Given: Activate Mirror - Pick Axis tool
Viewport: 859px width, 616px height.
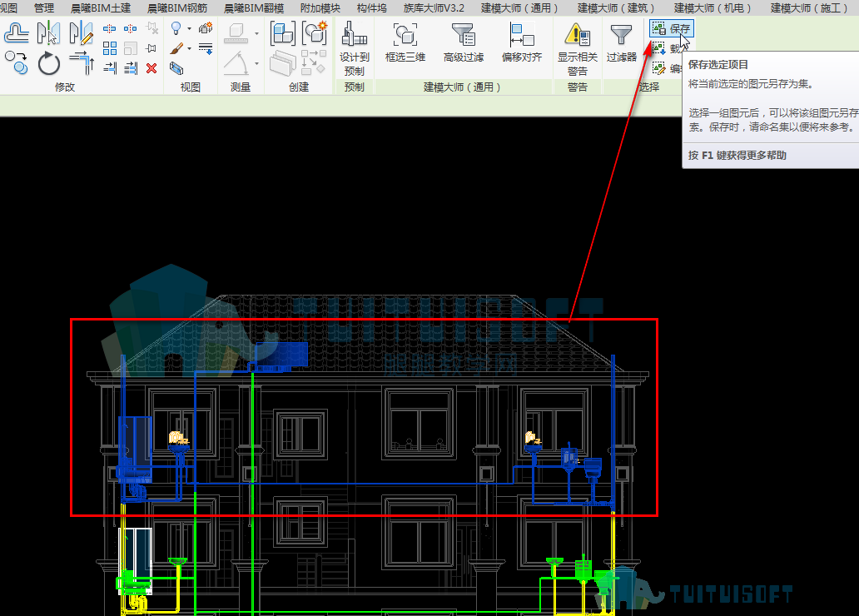Looking at the screenshot, I should pyautogui.click(x=49, y=33).
